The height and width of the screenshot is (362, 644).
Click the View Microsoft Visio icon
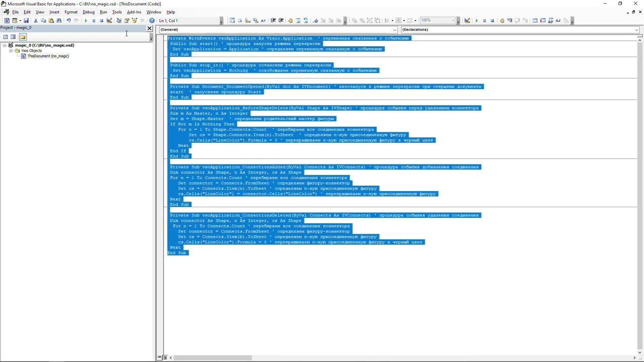(7, 21)
